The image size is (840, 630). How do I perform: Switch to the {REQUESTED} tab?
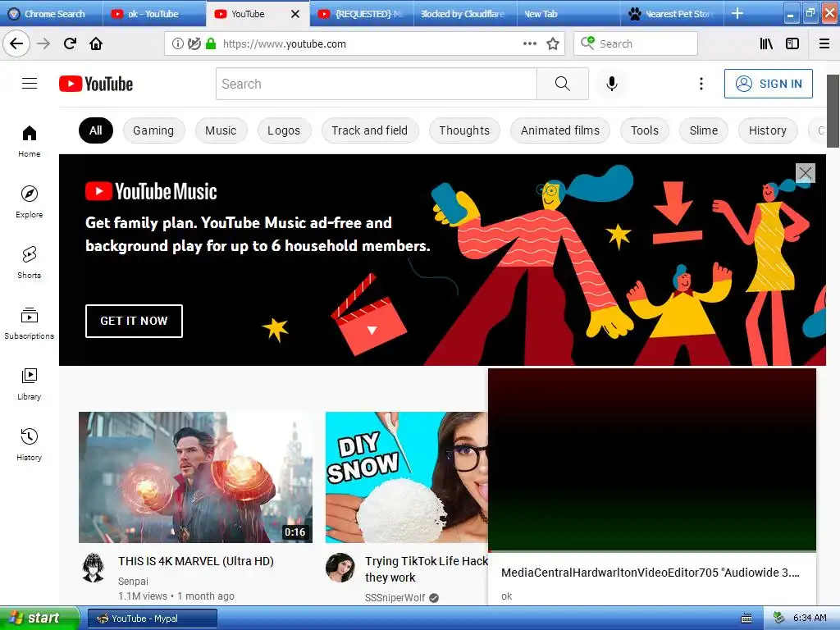362,13
